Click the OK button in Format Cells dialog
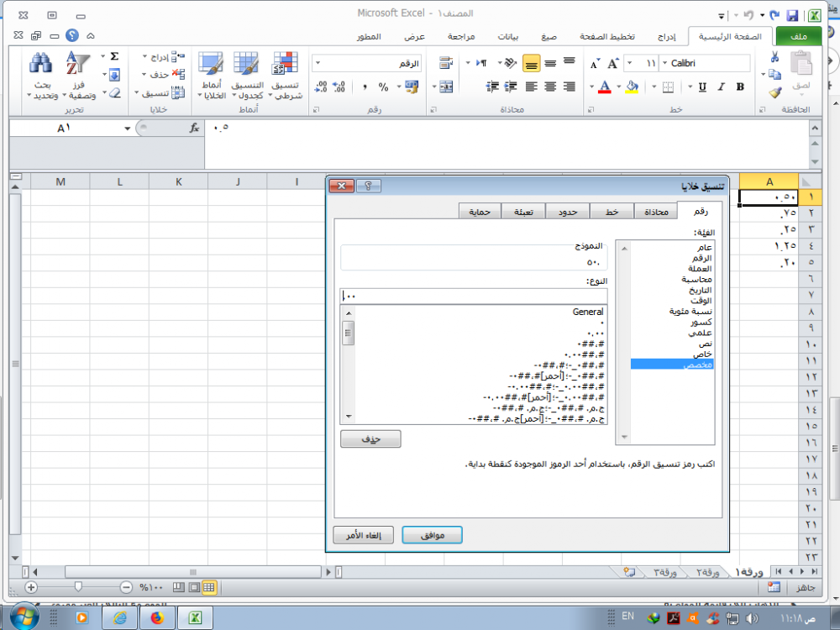Screen dimensions: 840x630 pos(432,534)
